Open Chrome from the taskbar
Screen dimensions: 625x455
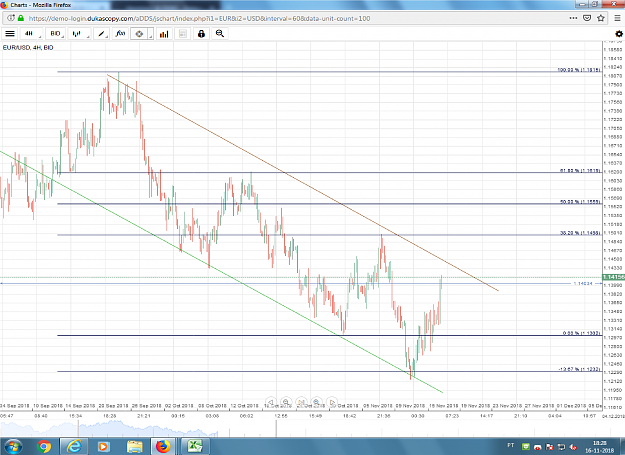(x=44, y=446)
